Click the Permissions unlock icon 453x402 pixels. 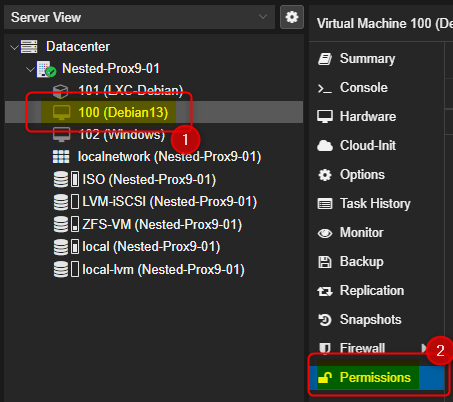[325, 378]
